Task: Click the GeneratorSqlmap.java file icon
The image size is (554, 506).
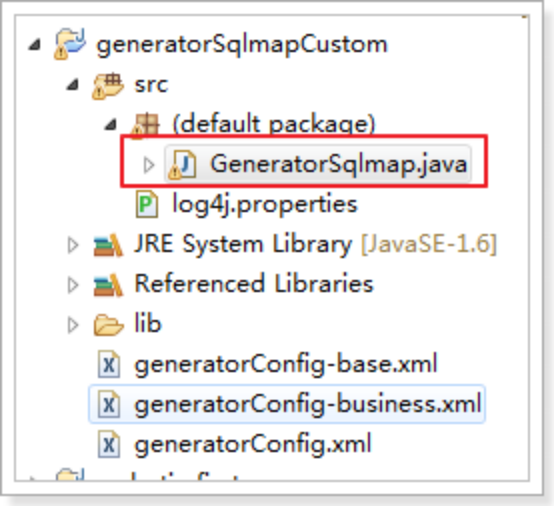Action: [x=182, y=164]
